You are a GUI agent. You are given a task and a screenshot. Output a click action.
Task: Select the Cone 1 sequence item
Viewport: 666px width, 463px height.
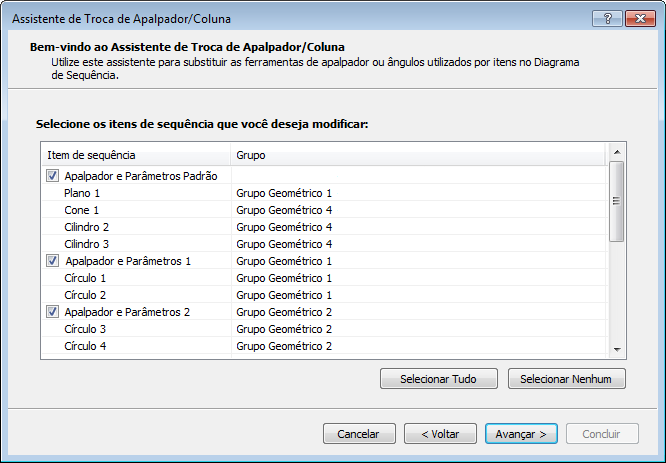coord(82,210)
